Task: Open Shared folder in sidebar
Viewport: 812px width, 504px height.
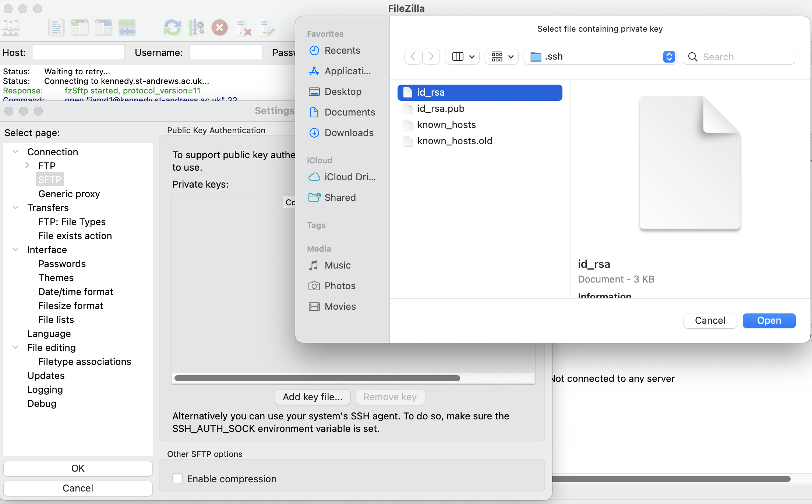Action: pyautogui.click(x=342, y=198)
